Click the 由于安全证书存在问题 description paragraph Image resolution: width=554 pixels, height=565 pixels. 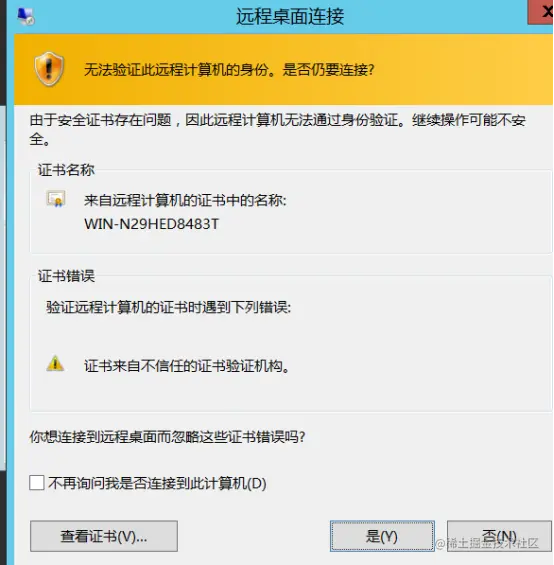[x=278, y=129]
